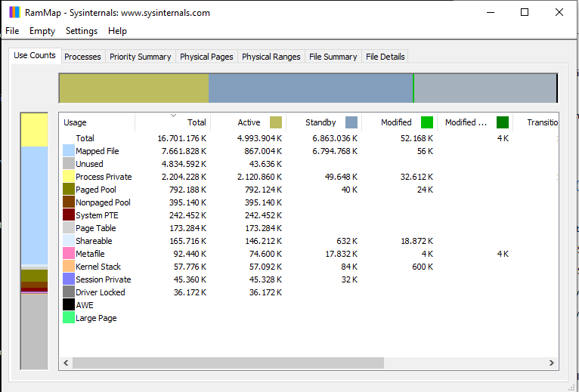This screenshot has height=392, width=579.
Task: Click the Nonpaged Pool brown swatch
Action: click(x=69, y=202)
